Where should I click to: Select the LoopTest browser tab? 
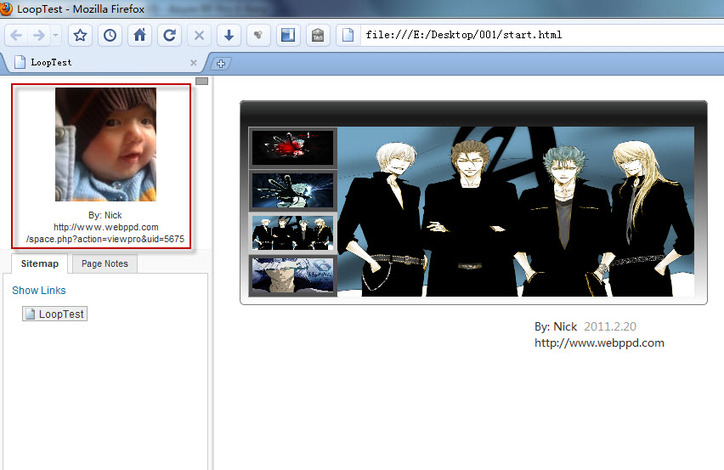pyautogui.click(x=105, y=63)
